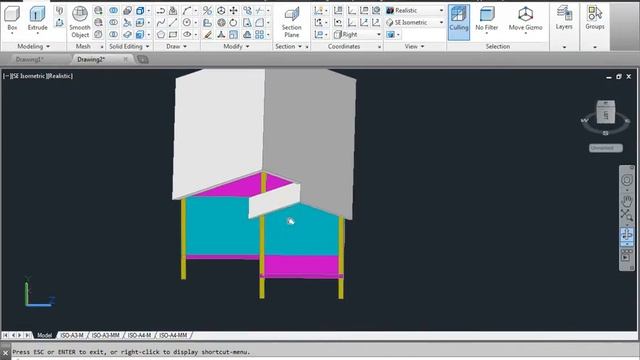Click the Zoom Extents tool in navigation bar
Viewport: 640px width, 360px height.
[627, 215]
